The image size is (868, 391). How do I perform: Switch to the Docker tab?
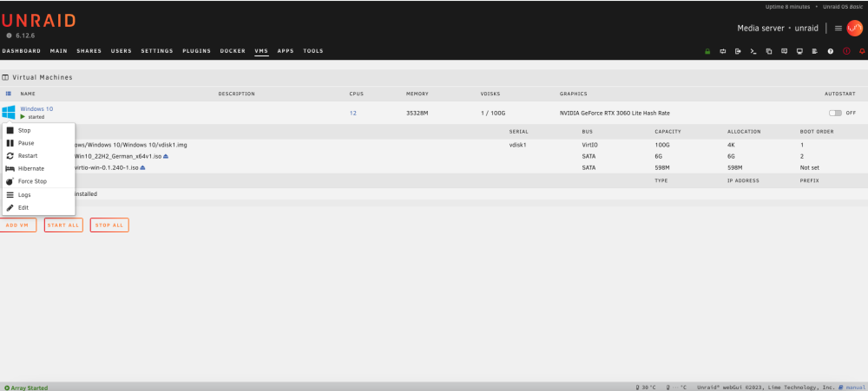tap(233, 51)
